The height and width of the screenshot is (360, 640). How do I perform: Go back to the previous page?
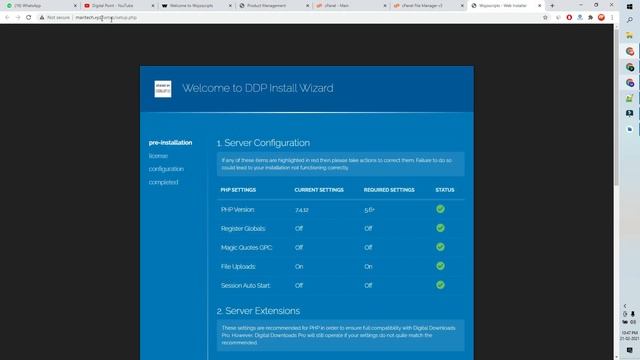click(x=7, y=18)
